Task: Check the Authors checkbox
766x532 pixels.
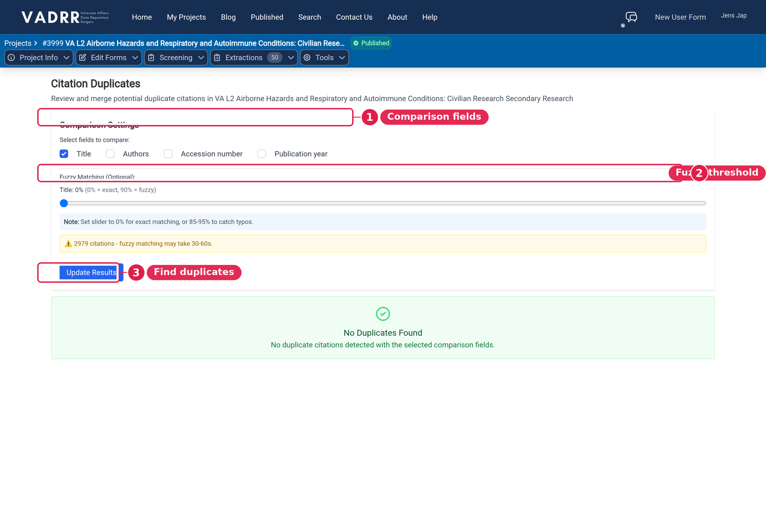Action: click(x=110, y=154)
